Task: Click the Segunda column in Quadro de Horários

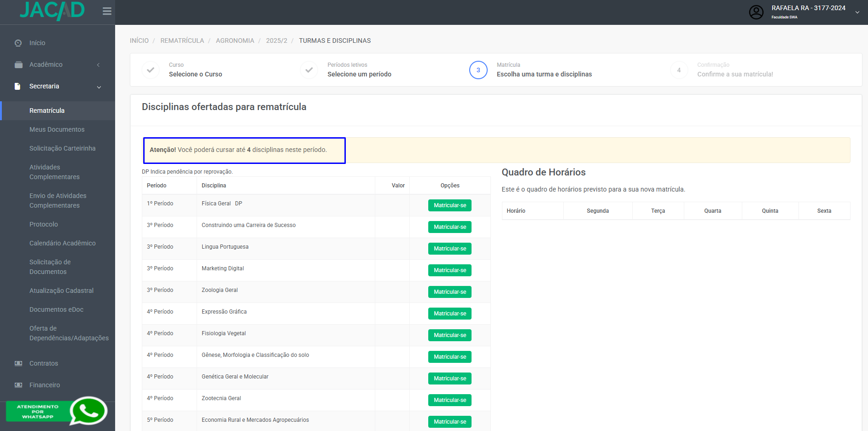Action: [x=598, y=211]
